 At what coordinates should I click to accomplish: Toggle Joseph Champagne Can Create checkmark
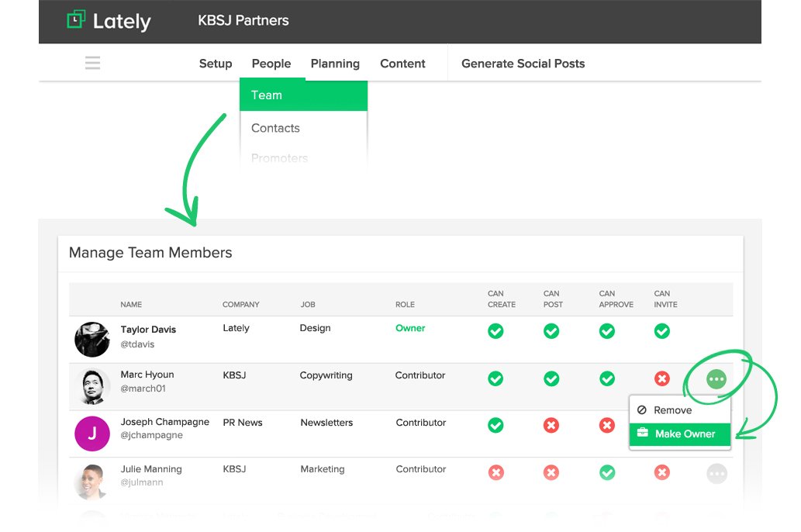click(x=495, y=425)
